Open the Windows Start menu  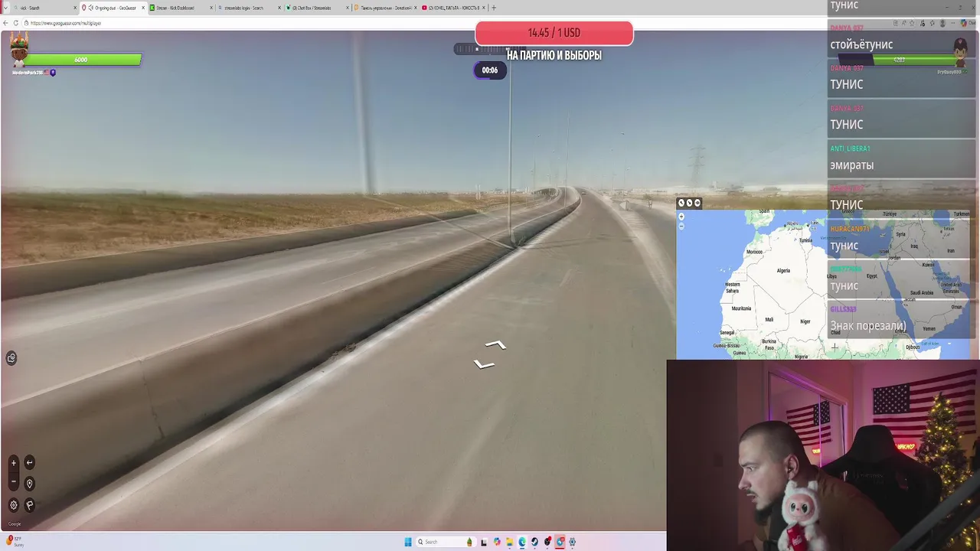408,542
